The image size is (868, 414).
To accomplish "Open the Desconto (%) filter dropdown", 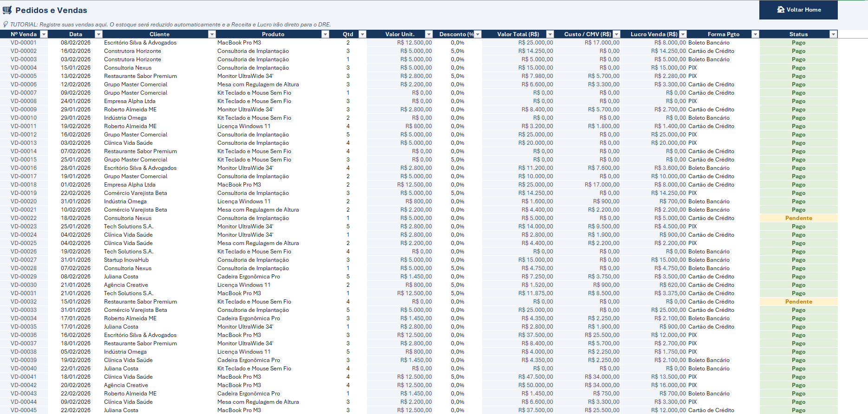I will (477, 34).
